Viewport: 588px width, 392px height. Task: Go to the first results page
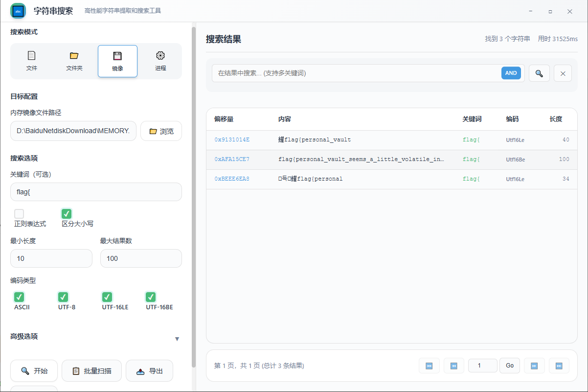tap(429, 366)
